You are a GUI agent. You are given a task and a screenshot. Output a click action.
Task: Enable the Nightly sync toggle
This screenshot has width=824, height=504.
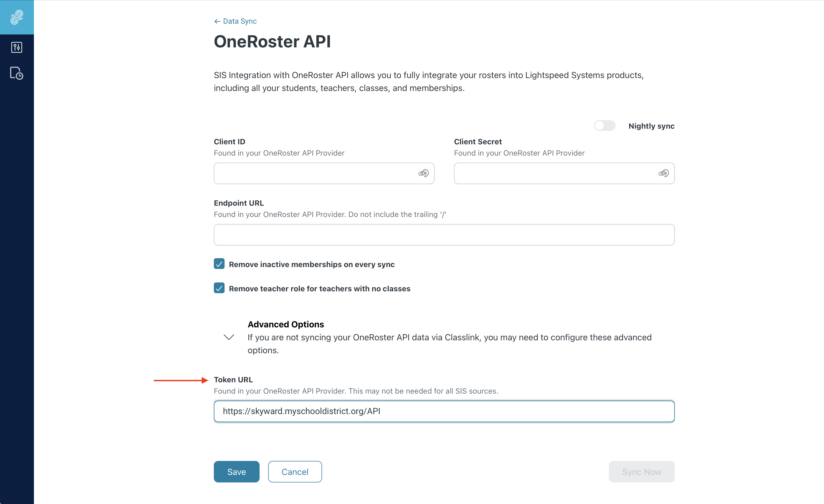coord(605,125)
